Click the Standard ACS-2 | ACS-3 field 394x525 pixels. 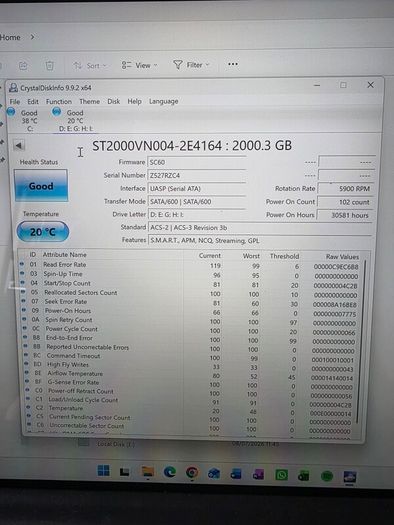pos(260,228)
